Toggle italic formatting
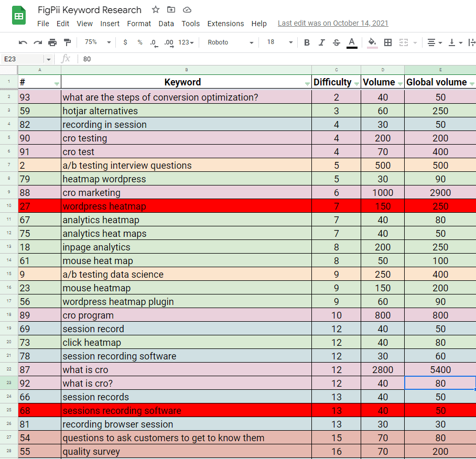 (x=321, y=42)
